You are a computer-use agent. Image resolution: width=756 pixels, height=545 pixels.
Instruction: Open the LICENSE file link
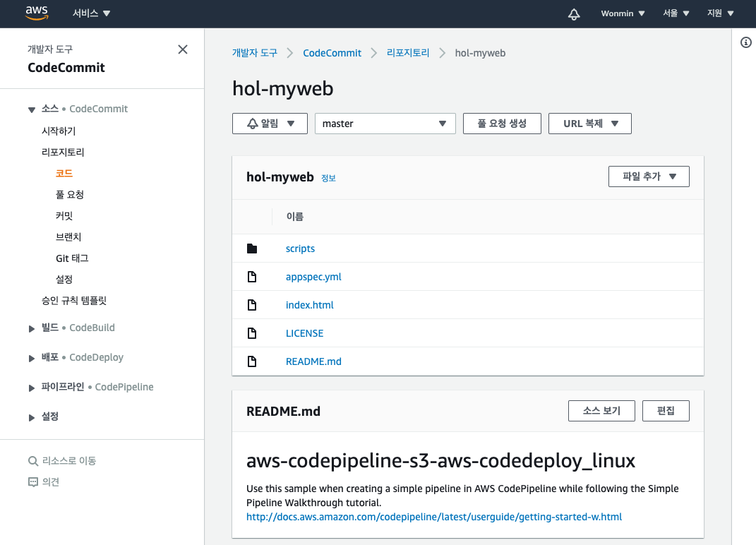(x=305, y=333)
